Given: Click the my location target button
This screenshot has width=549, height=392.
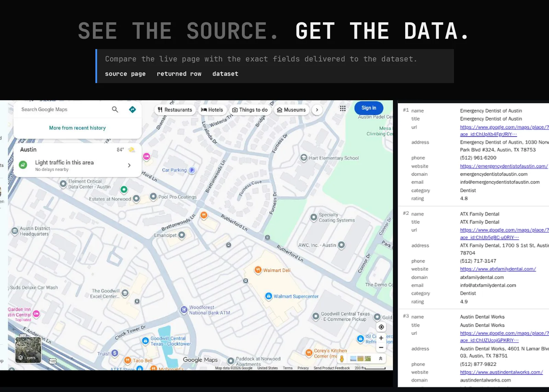Looking at the screenshot, I should point(381,327).
